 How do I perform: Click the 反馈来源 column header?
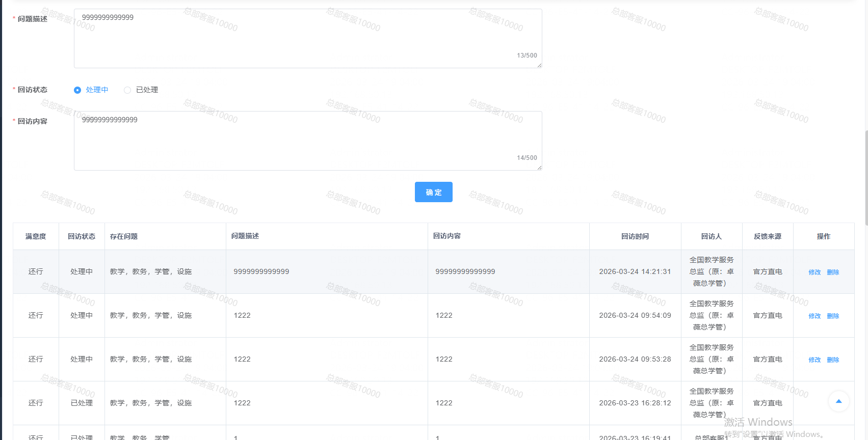pos(767,236)
